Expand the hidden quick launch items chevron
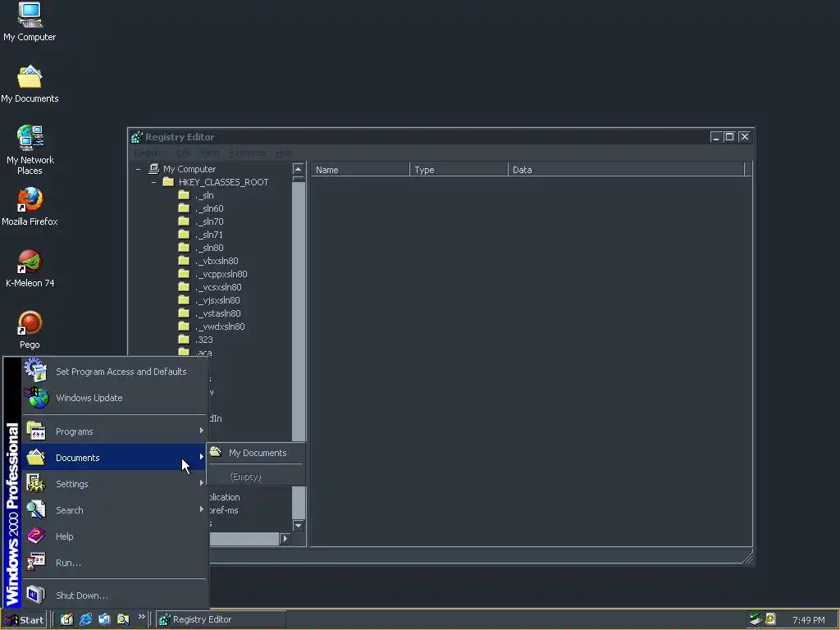This screenshot has height=630, width=840. [x=141, y=617]
